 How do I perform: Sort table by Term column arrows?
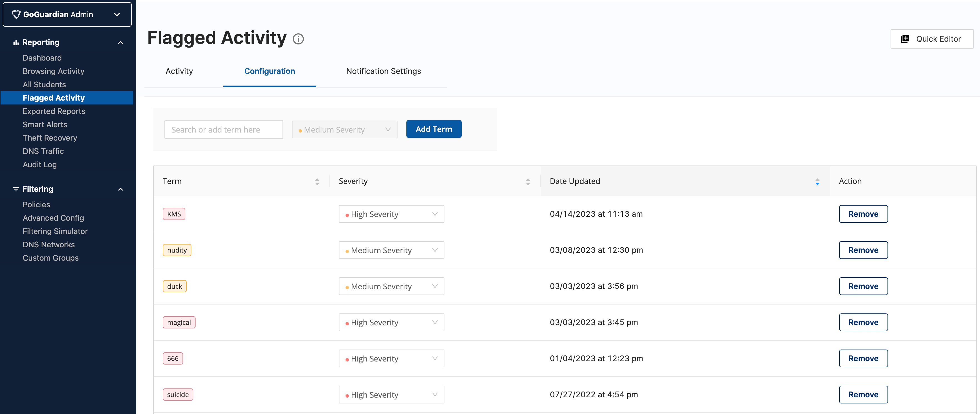click(317, 181)
